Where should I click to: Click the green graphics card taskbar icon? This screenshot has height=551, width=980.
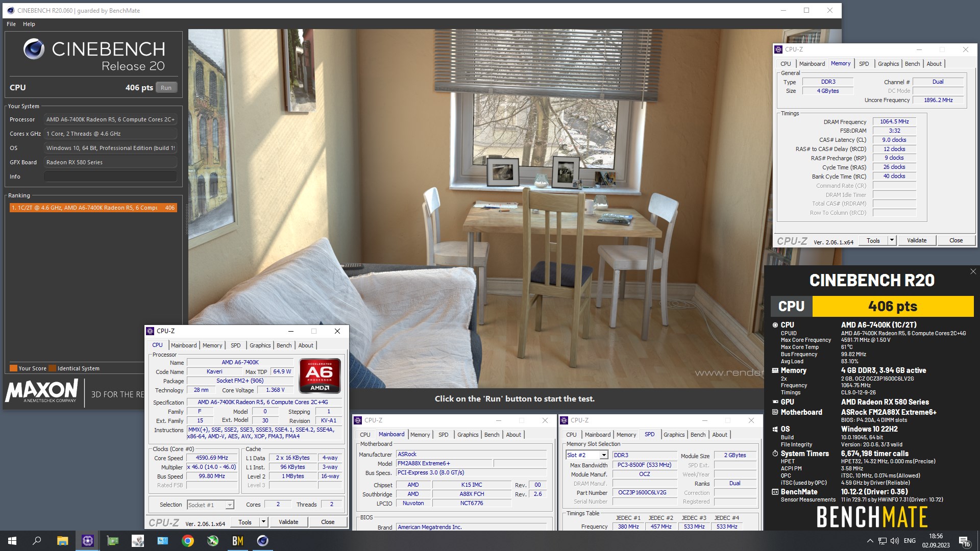tap(112, 541)
